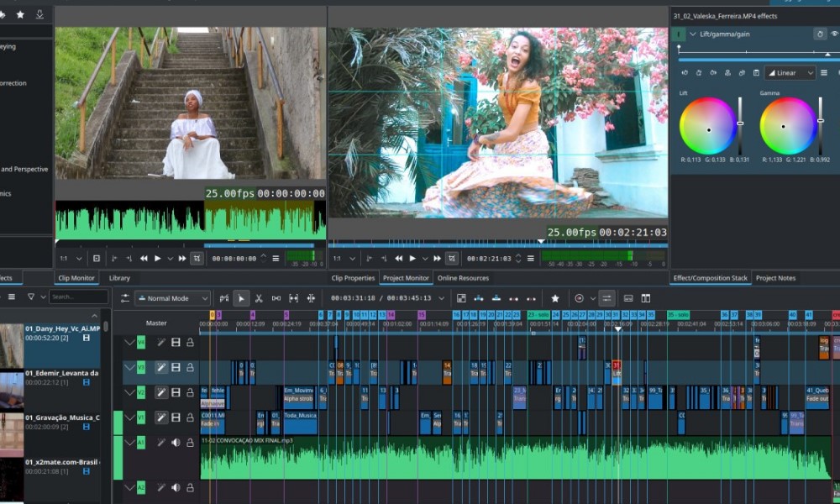Click the red record circle in timeline toolbar
Viewport: 840px width, 504px height.
point(579,298)
